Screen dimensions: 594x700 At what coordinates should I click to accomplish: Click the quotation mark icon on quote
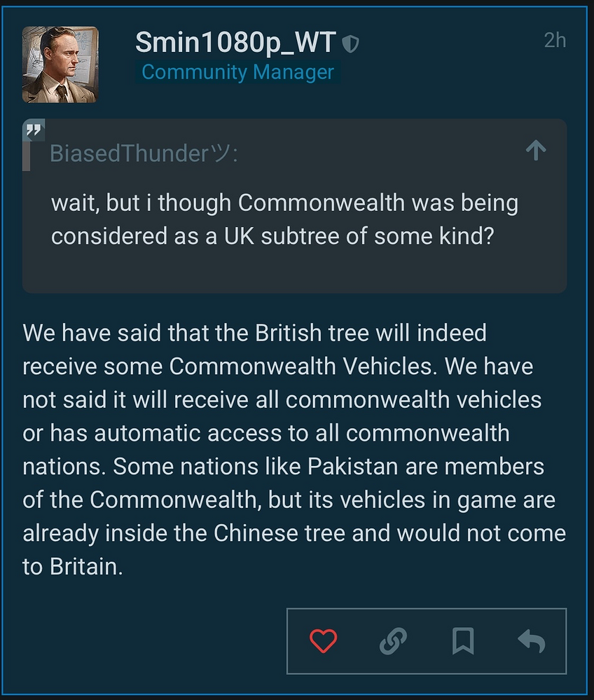coord(34,130)
